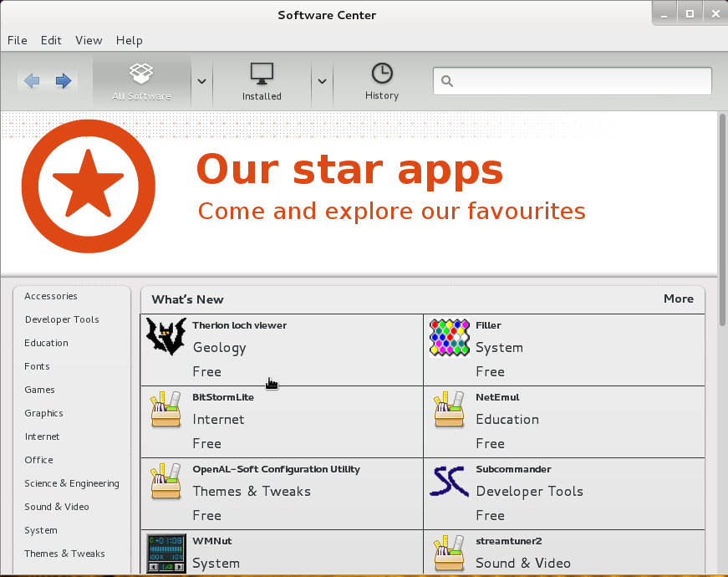Screen dimensions: 728x577
Task: Select the System category in sidebar
Action: tap(41, 530)
